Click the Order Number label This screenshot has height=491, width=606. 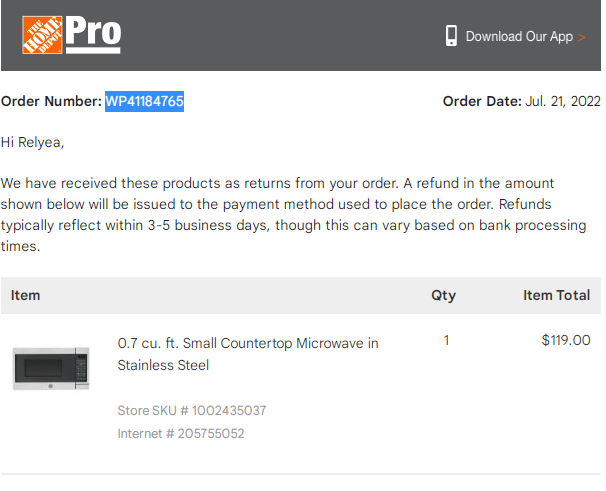pos(51,101)
